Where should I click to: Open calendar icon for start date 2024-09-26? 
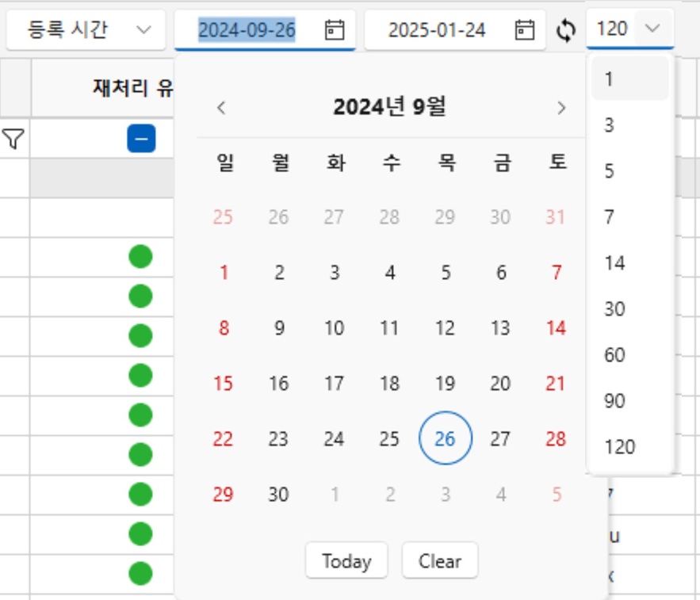coord(335,30)
